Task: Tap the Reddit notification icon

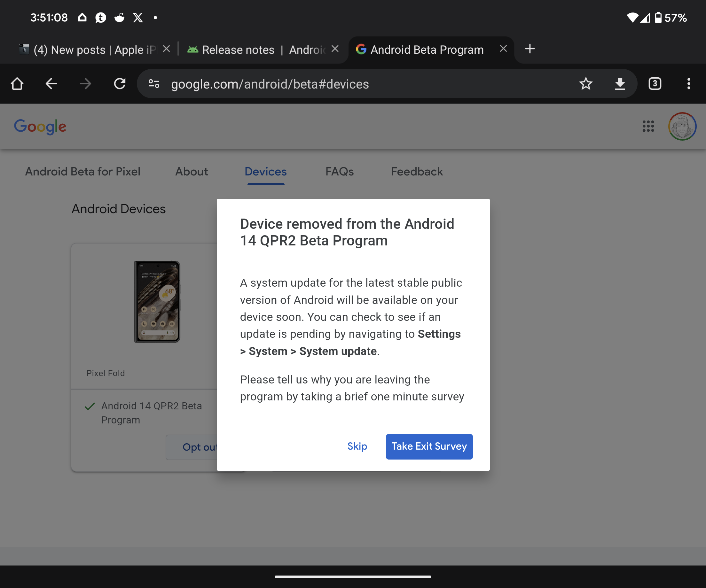Action: [x=119, y=18]
